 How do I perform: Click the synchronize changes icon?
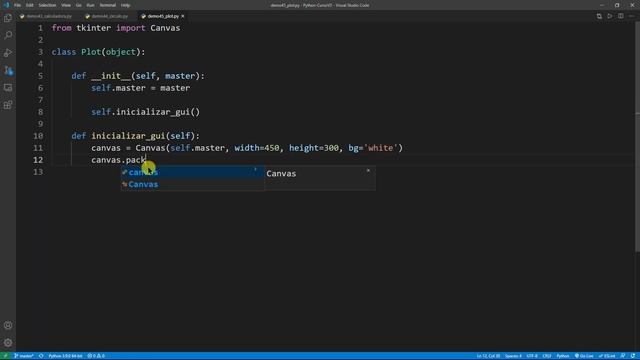pyautogui.click(x=41, y=356)
